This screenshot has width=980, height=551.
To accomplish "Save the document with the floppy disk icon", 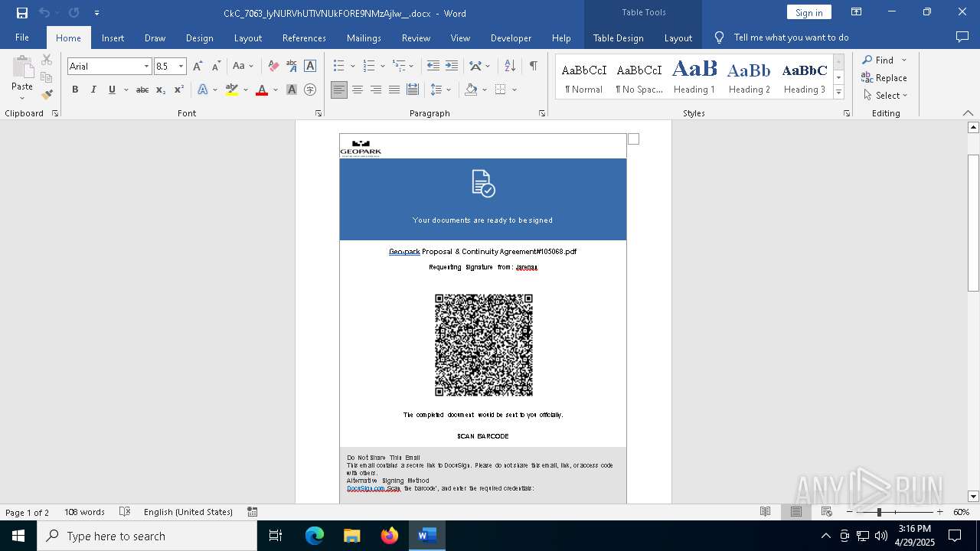I will coord(21,12).
